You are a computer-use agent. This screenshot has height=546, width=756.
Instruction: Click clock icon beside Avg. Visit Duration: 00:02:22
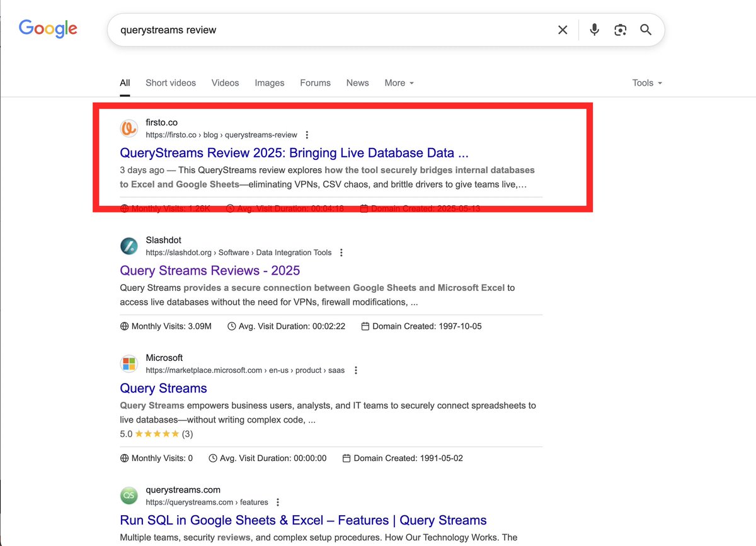tap(231, 326)
